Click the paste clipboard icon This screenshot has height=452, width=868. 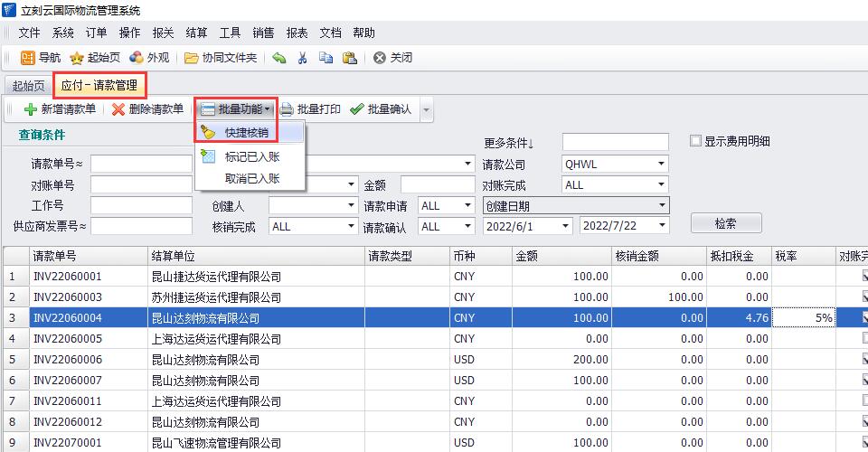(x=350, y=58)
